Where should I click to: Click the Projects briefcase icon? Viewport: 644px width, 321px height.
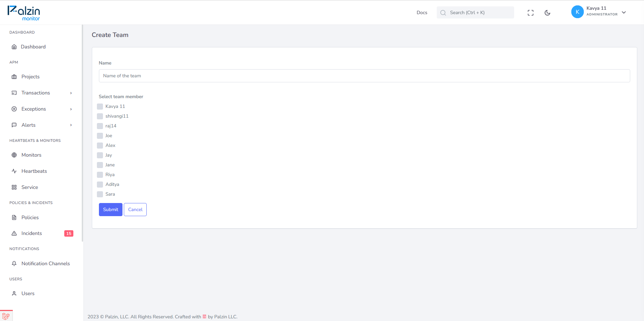coord(14,77)
